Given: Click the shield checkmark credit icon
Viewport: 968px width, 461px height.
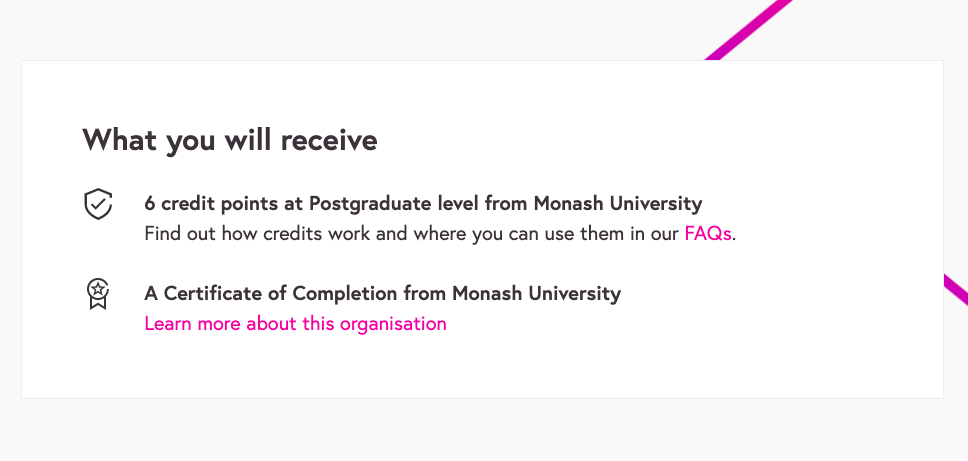Looking at the screenshot, I should click(x=97, y=204).
